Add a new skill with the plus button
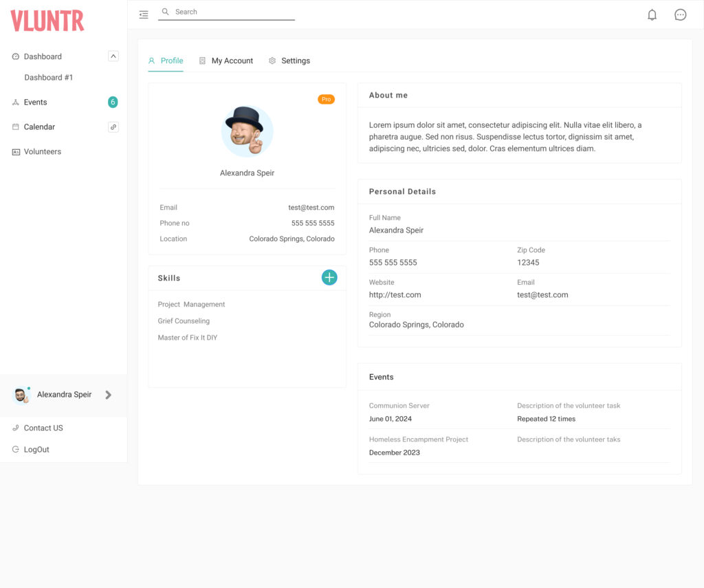Screen dimensions: 704x588 click(x=329, y=277)
